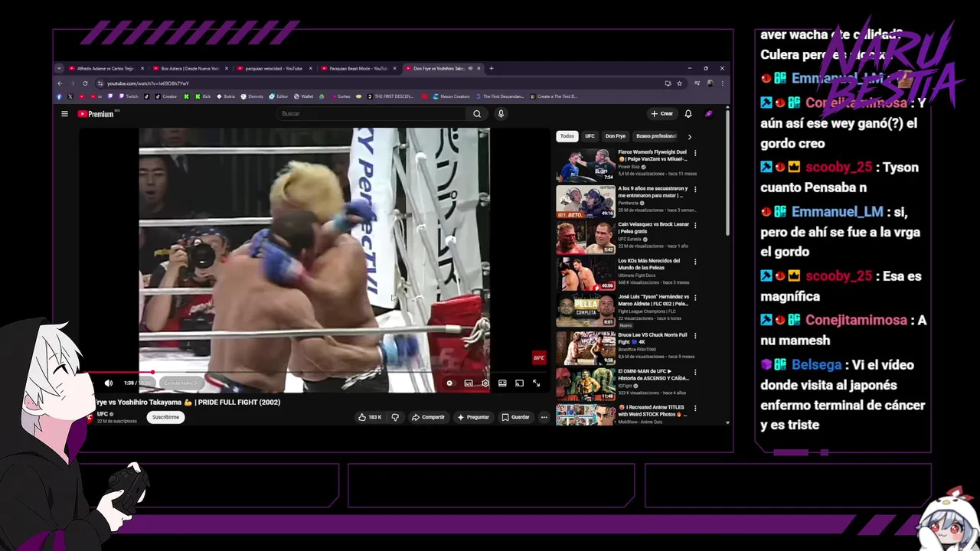Select the Todos filter chip
980x551 pixels.
pyautogui.click(x=567, y=136)
